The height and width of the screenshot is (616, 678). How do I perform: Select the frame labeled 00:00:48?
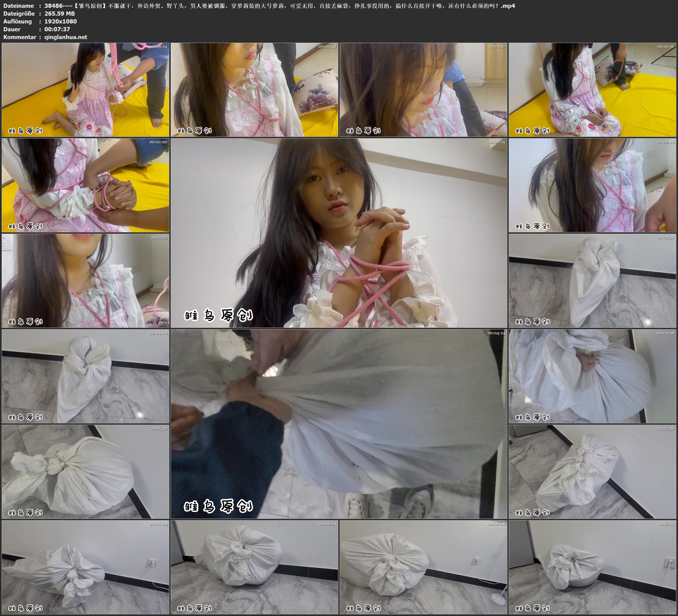(x=254, y=90)
